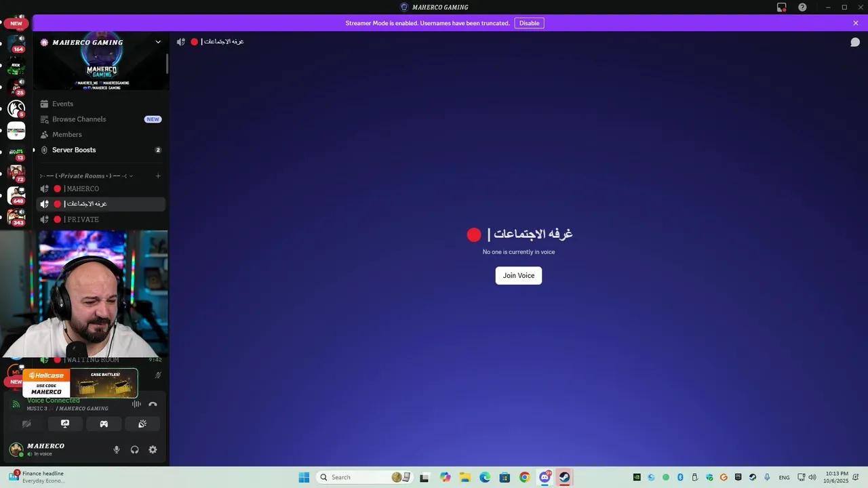Open the white TAF Digital server icon

tap(16, 130)
